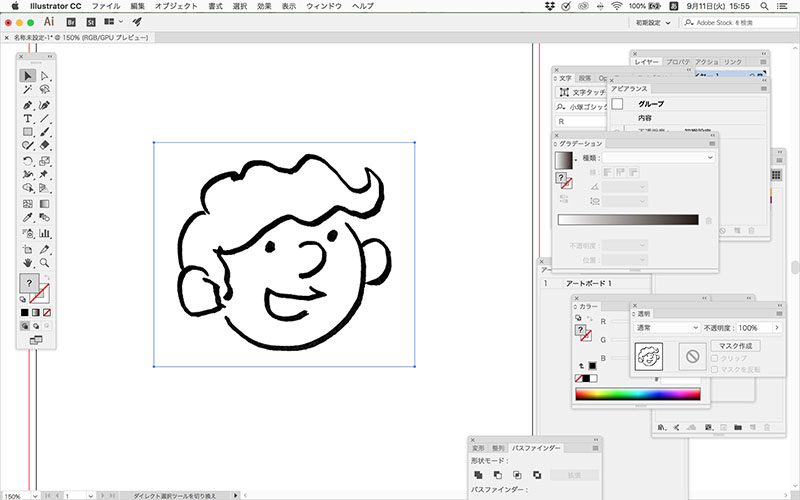Screen dimensions: 800x500
Task: Open Adobe Stock icon in app bar
Action: 91,22
